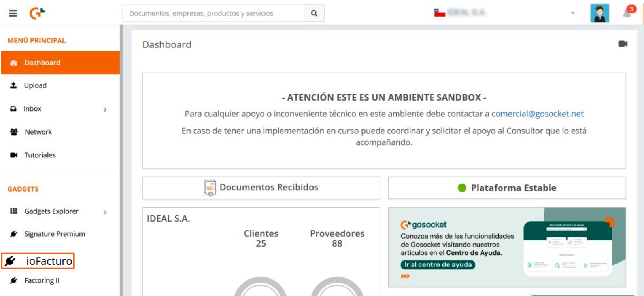
Task: Click the comercial@gosocket.net email link
Action: [537, 114]
